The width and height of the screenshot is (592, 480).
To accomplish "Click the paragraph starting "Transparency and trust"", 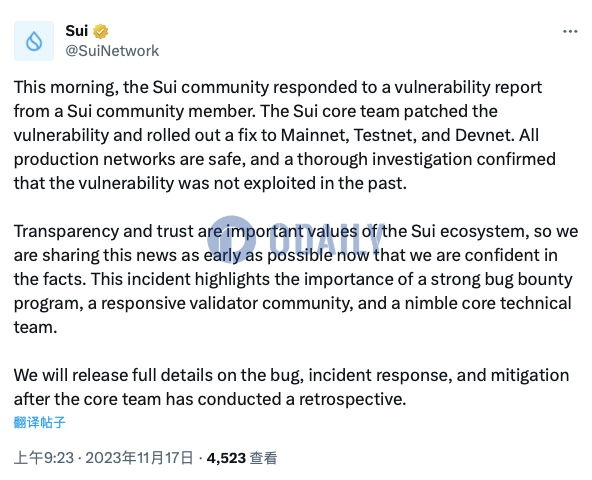I will (x=296, y=279).
